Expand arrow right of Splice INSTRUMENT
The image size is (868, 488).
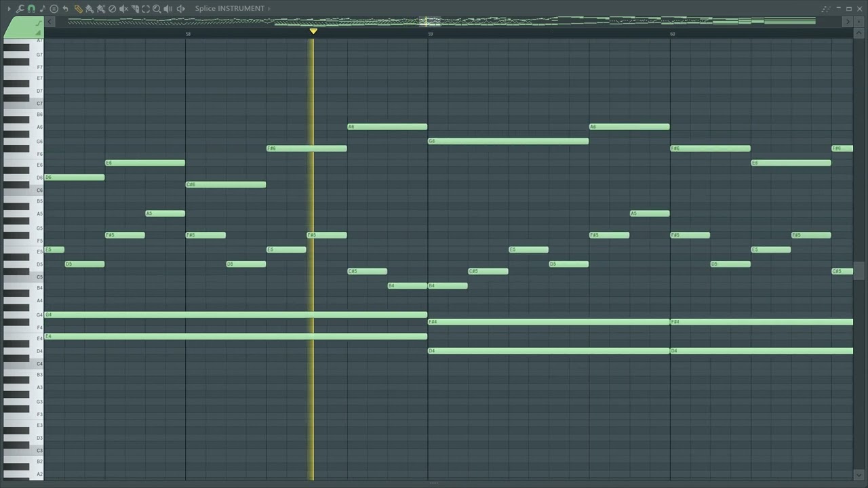point(269,8)
